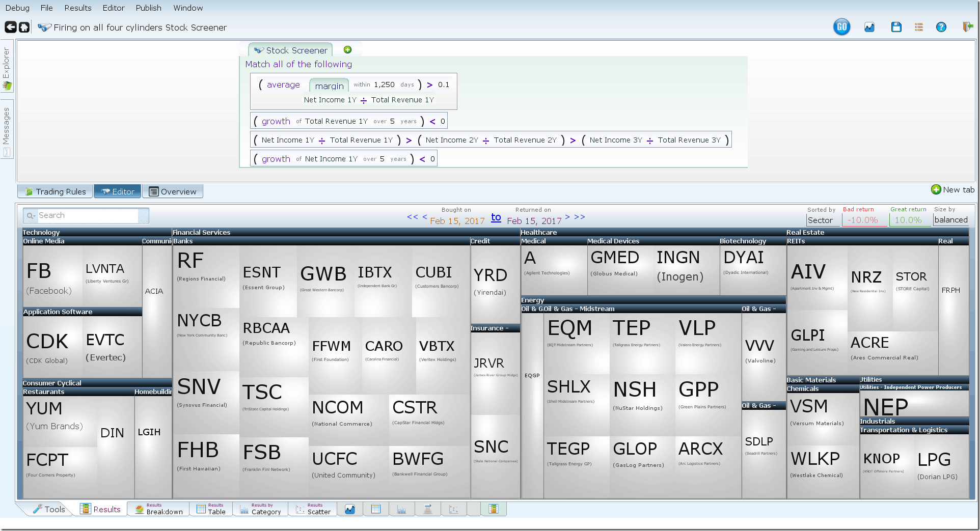Image resolution: width=980 pixels, height=531 pixels.
Task: Click the scatter plot icon in the bottom strip
Action: 454,509
